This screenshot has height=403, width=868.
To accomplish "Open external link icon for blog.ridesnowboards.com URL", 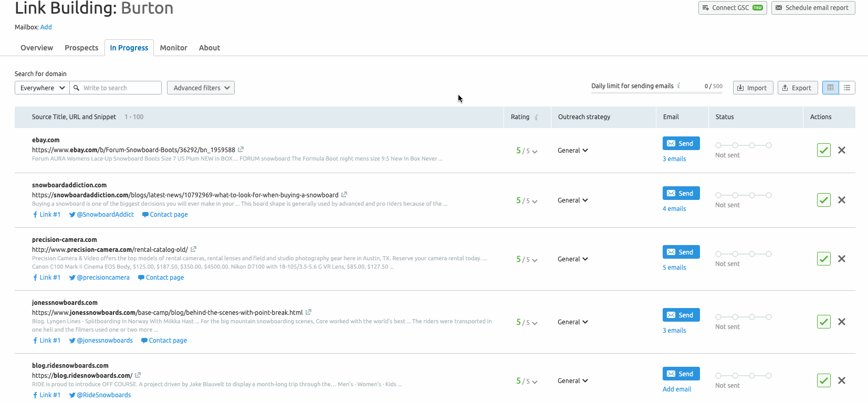I will (x=138, y=375).
